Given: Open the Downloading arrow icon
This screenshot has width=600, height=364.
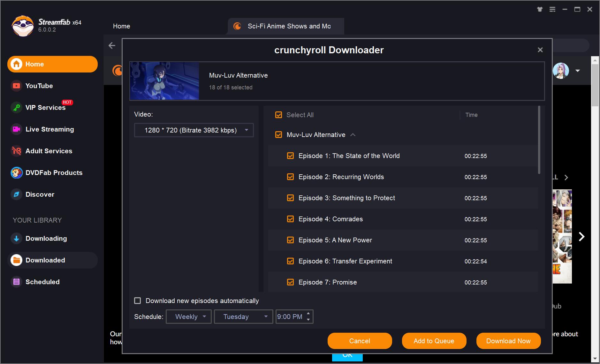Looking at the screenshot, I should coord(16,239).
